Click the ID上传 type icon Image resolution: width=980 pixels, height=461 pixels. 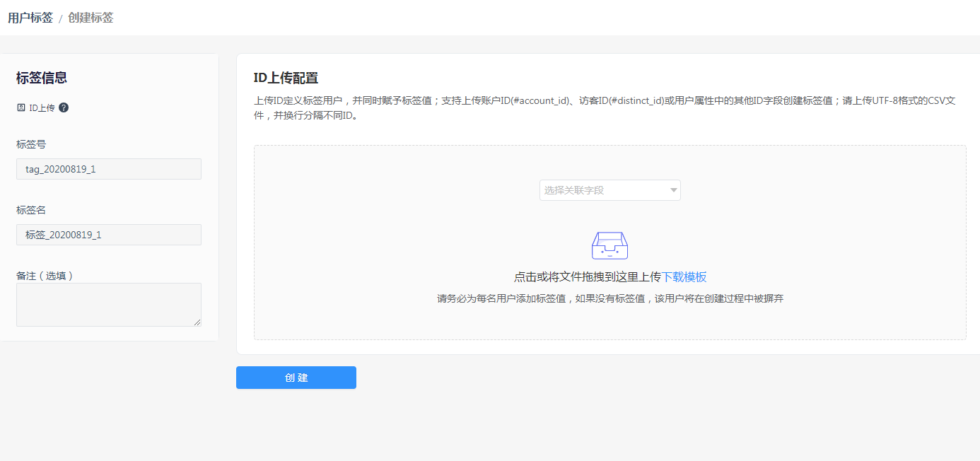click(21, 107)
